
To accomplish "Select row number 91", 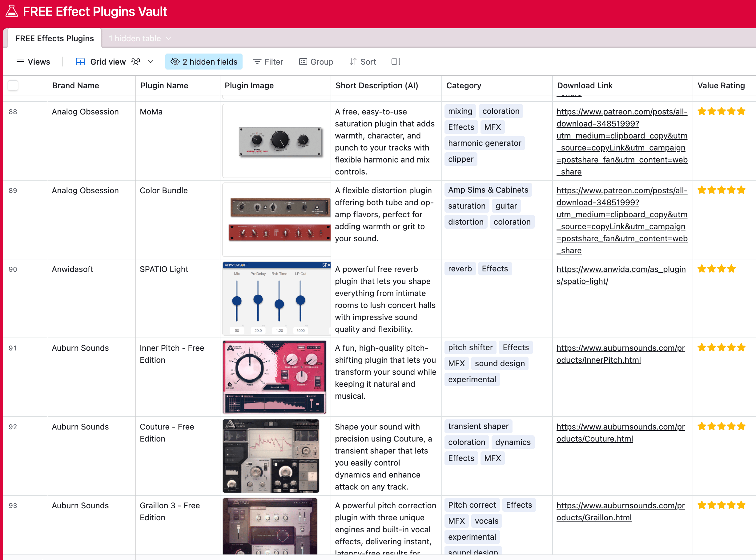I will 13,348.
